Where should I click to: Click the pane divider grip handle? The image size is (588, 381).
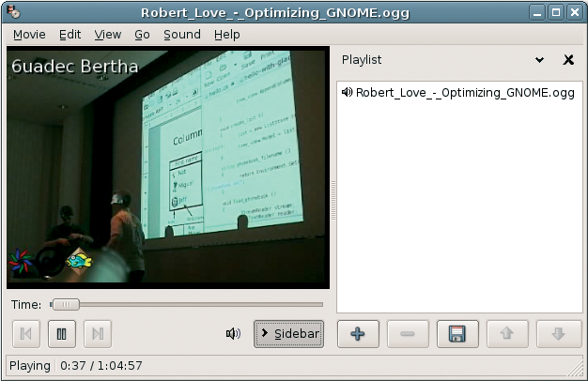(x=333, y=201)
